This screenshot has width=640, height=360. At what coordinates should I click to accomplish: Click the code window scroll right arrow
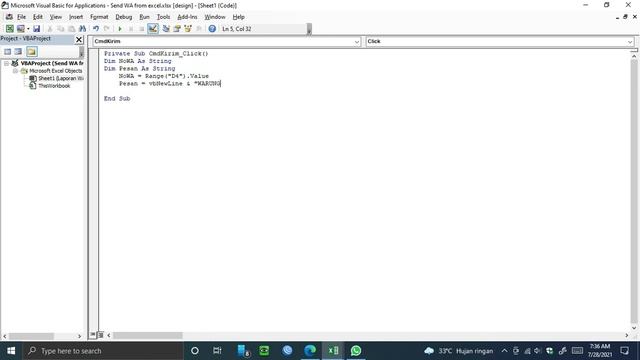[627, 336]
